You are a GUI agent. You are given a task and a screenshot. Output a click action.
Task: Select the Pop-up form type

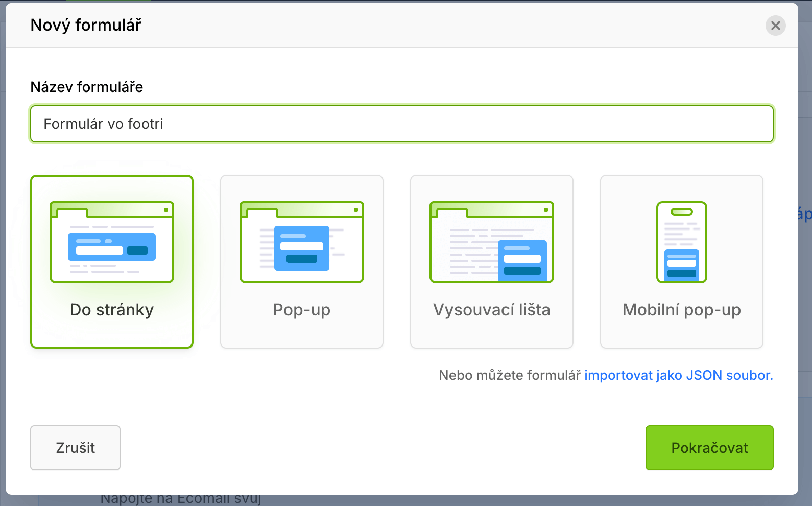click(302, 262)
